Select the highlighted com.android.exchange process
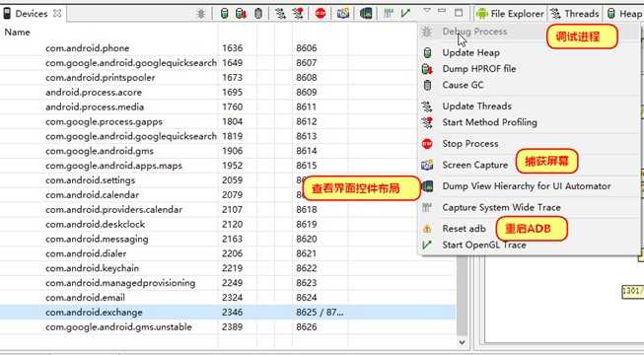Screen dimensions: 644x355 click(x=228, y=313)
